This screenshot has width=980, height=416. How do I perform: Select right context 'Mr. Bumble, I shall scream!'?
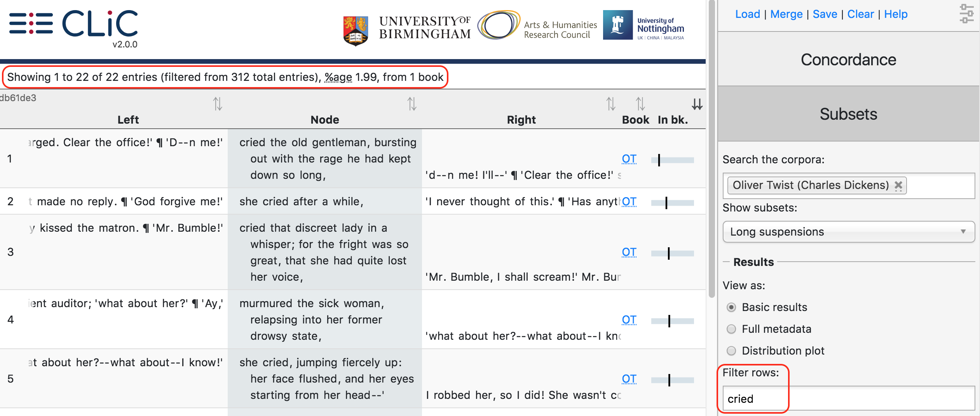[x=502, y=277]
